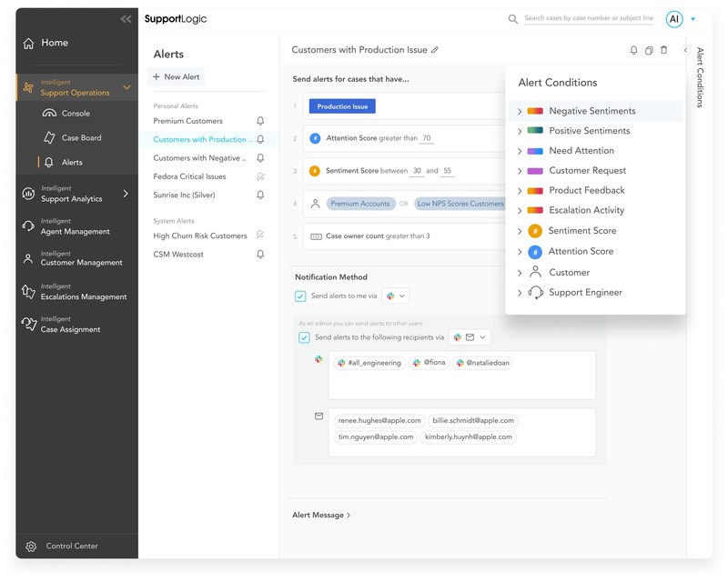Click the case search input field
Viewport: 728px width, 582px height.
click(589, 19)
